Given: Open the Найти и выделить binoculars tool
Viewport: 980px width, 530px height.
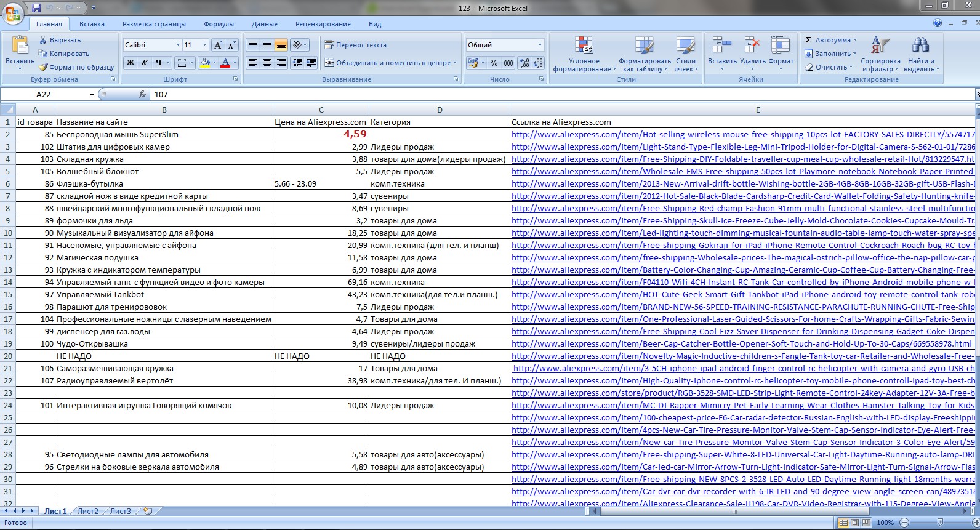Looking at the screenshot, I should click(921, 54).
